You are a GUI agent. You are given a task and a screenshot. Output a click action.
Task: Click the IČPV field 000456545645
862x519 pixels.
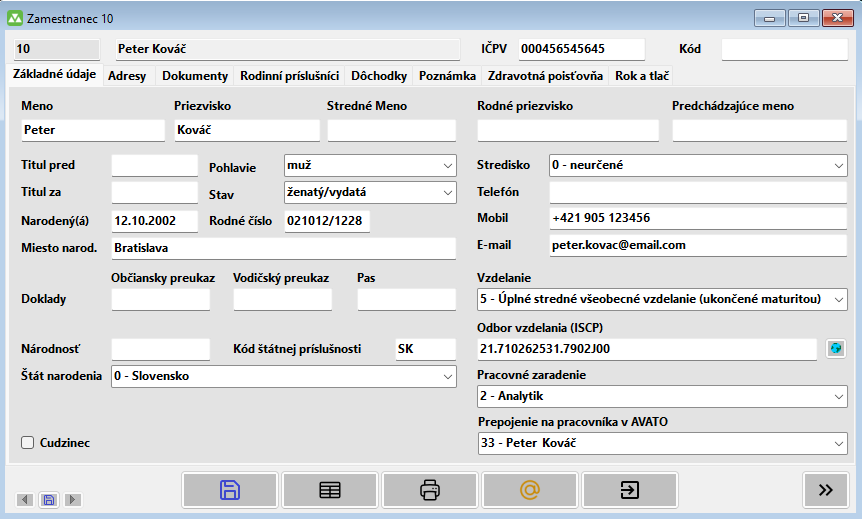(x=582, y=49)
